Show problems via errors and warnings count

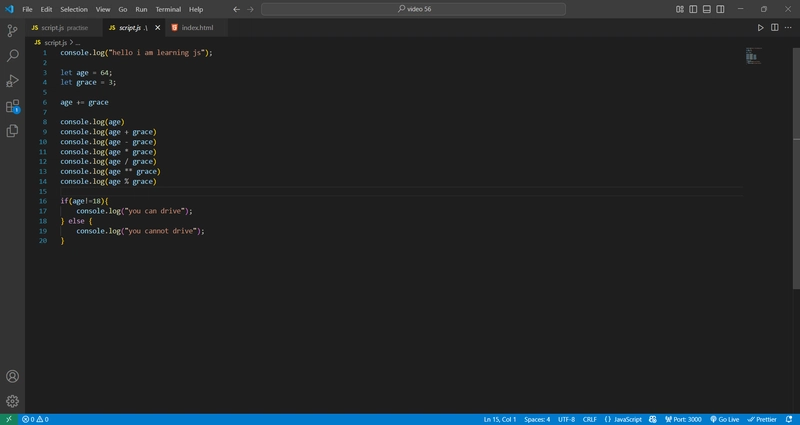point(35,419)
